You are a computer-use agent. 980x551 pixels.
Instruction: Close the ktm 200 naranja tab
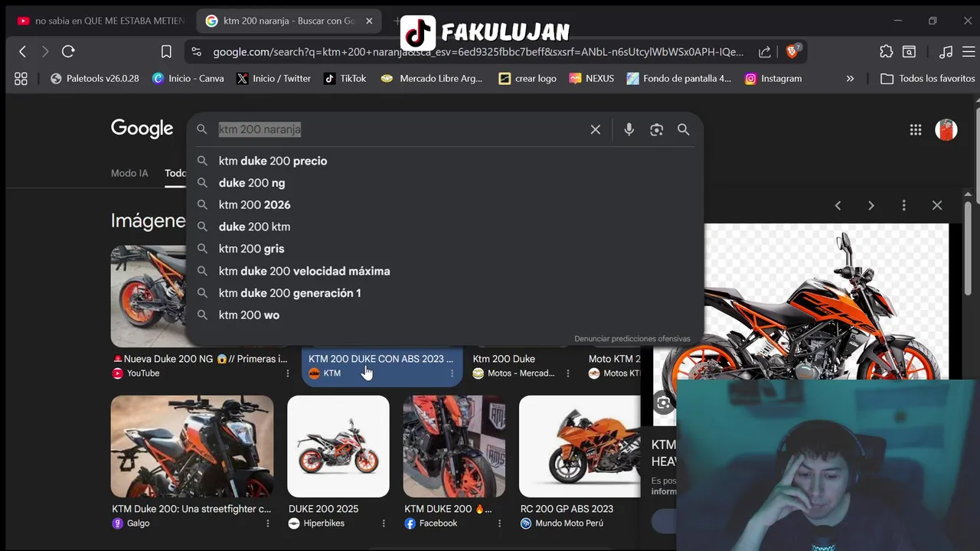click(x=369, y=21)
